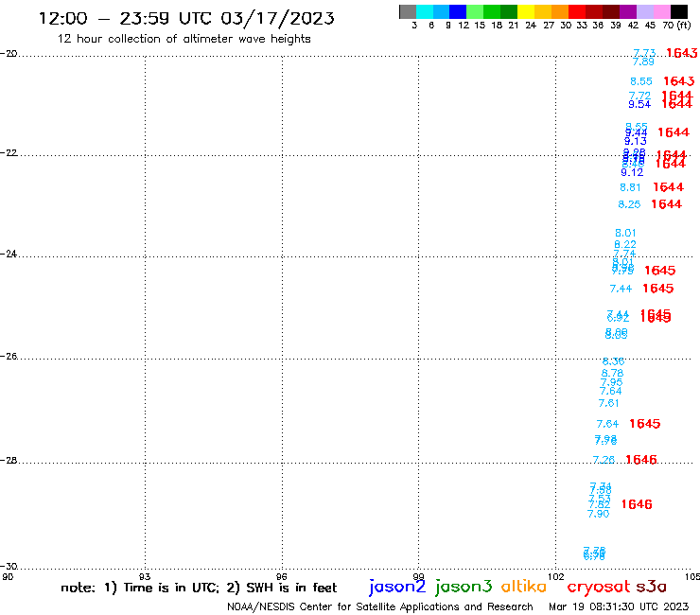
Task: Select the wave height reading 9.13
Action: tap(636, 142)
